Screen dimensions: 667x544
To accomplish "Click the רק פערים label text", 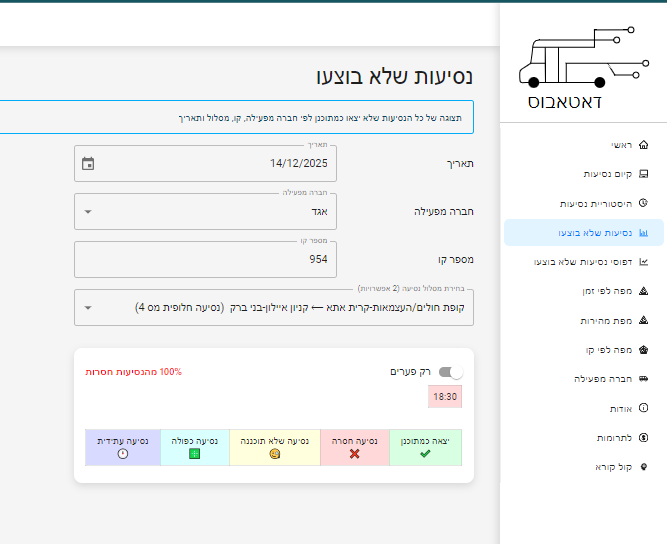I will (x=410, y=372).
